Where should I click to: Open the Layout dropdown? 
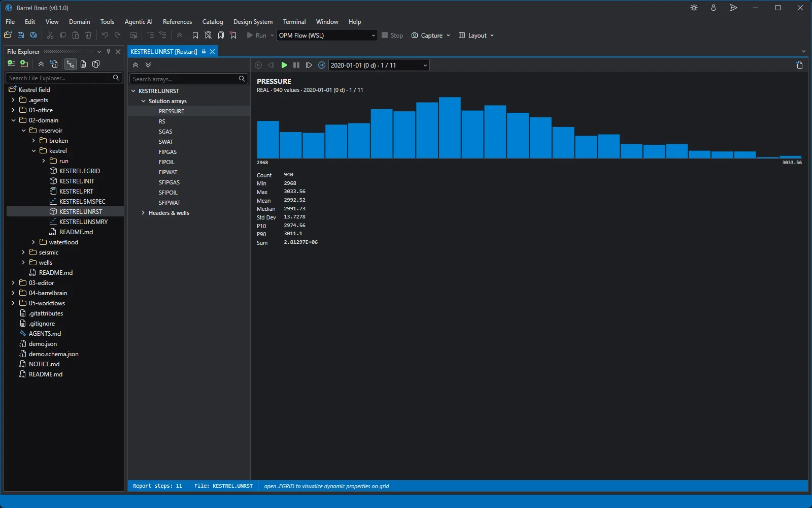pyautogui.click(x=476, y=35)
